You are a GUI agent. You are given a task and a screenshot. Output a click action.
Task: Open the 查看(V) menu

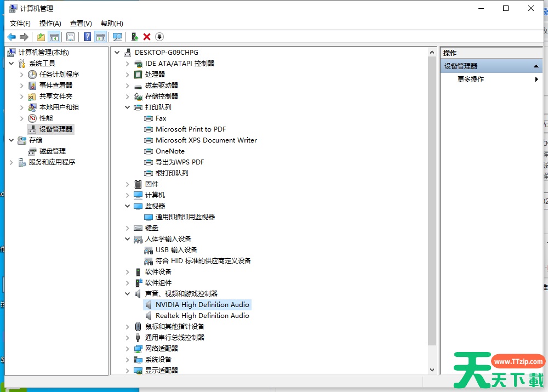(x=81, y=24)
